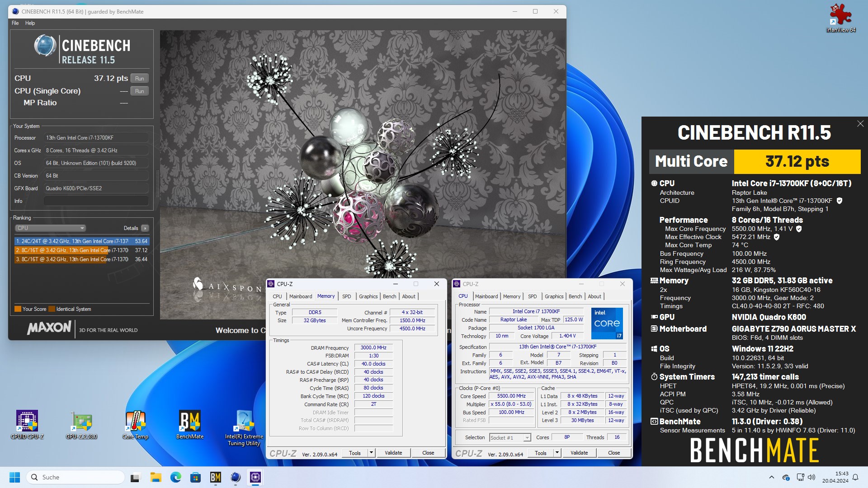Launch Microsoft Edge from the taskbar
The width and height of the screenshot is (868, 488).
(x=176, y=477)
